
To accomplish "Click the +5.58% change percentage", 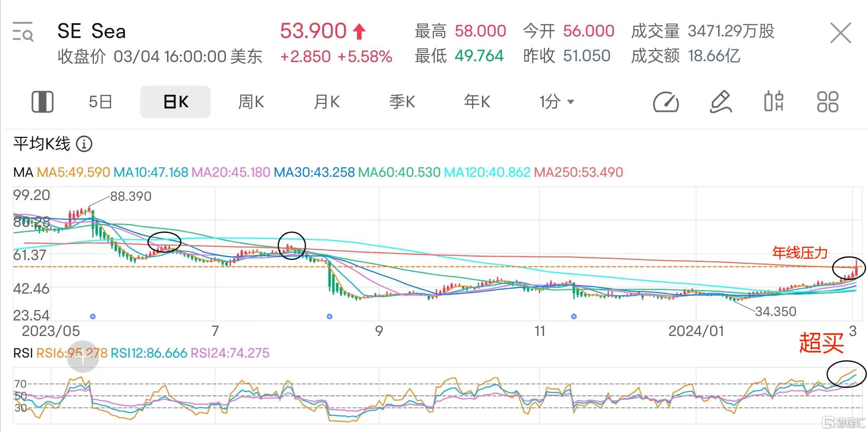I will (365, 57).
